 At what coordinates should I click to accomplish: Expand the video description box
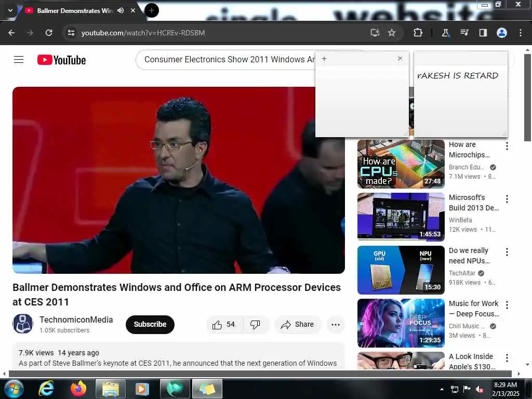point(179,355)
